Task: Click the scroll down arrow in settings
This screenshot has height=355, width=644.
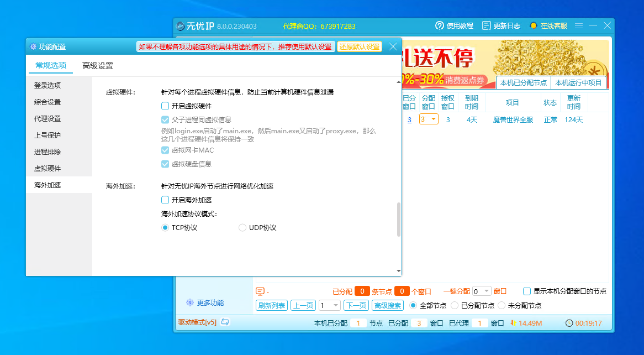Action: tap(398, 270)
